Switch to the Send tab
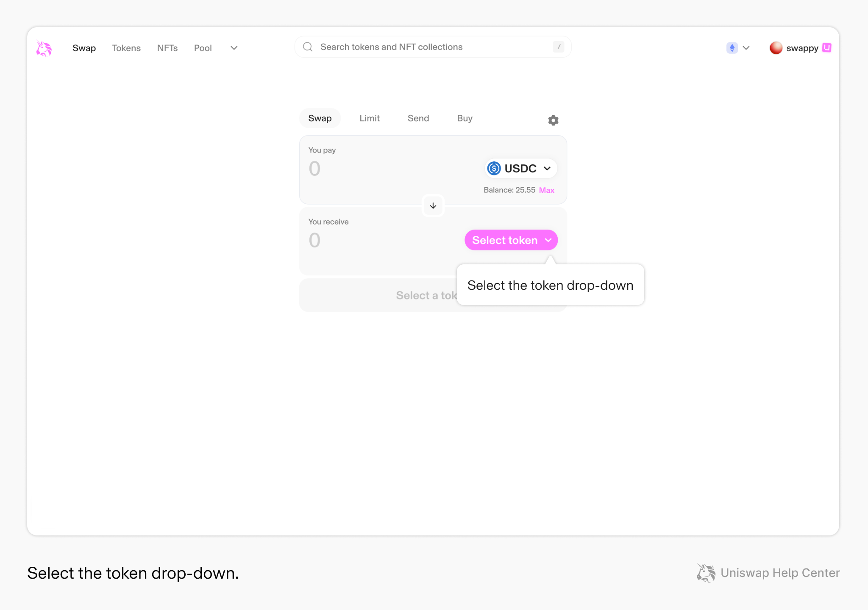 [x=418, y=118]
